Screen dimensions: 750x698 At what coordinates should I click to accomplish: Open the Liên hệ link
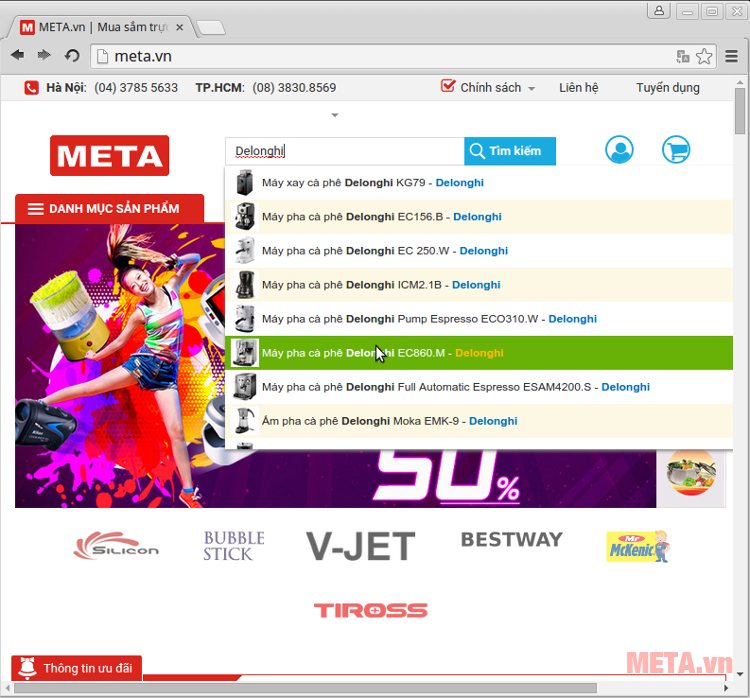coord(579,88)
